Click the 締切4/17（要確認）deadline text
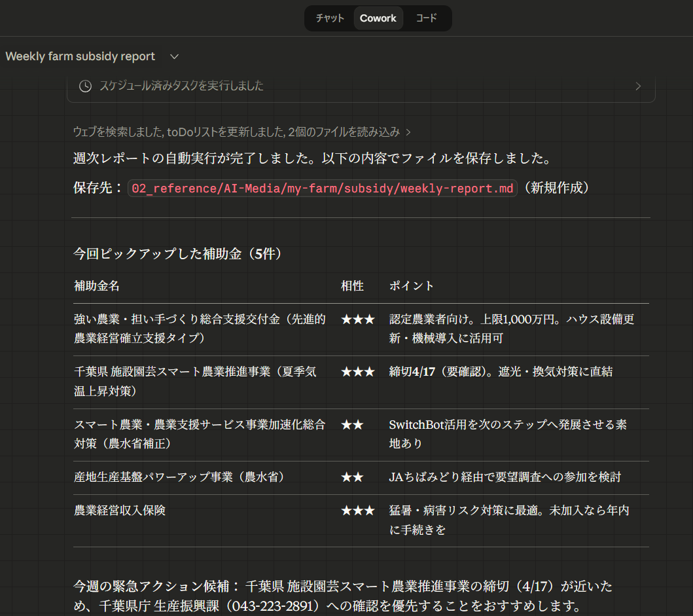The height and width of the screenshot is (616, 693). 437,371
